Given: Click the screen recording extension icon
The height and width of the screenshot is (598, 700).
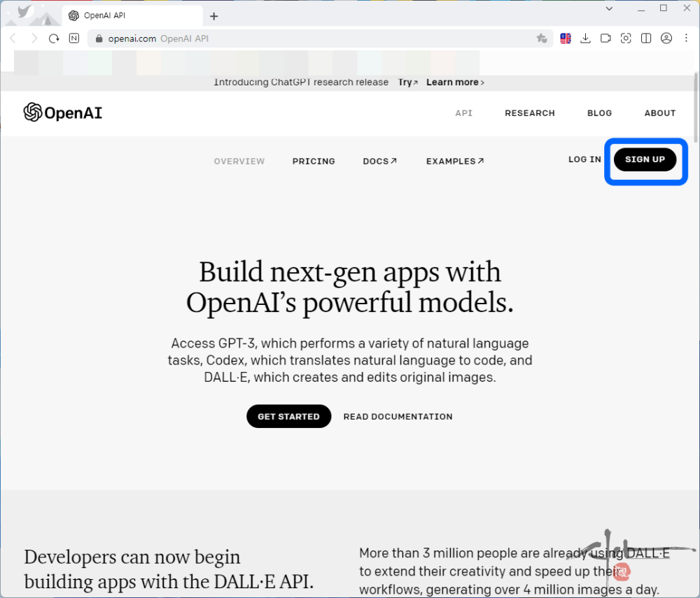Looking at the screenshot, I should coord(605,38).
